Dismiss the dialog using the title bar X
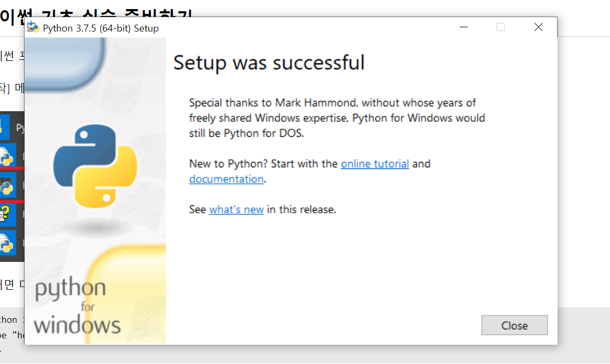 tap(538, 27)
